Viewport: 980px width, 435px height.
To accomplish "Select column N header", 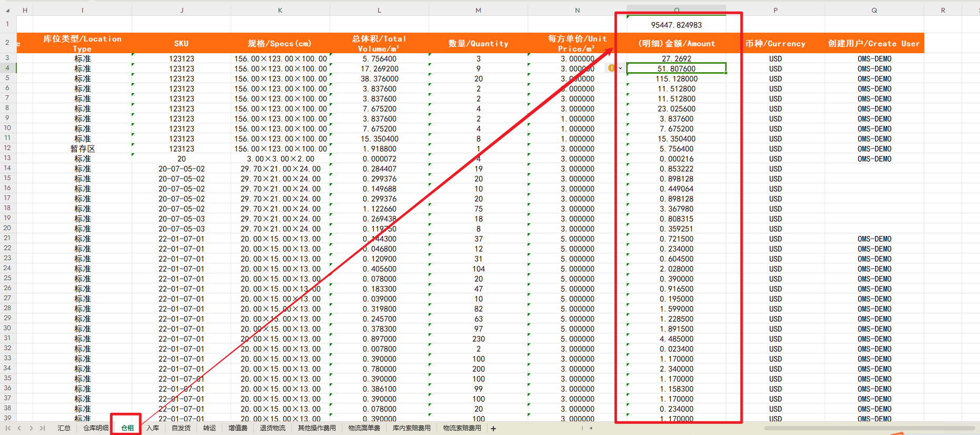I will (577, 10).
